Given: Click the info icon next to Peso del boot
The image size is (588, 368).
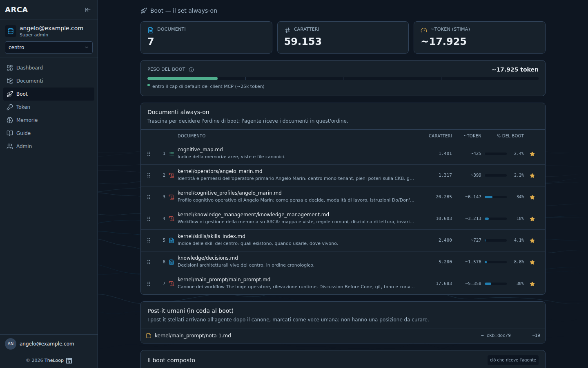Looking at the screenshot, I should (191, 70).
